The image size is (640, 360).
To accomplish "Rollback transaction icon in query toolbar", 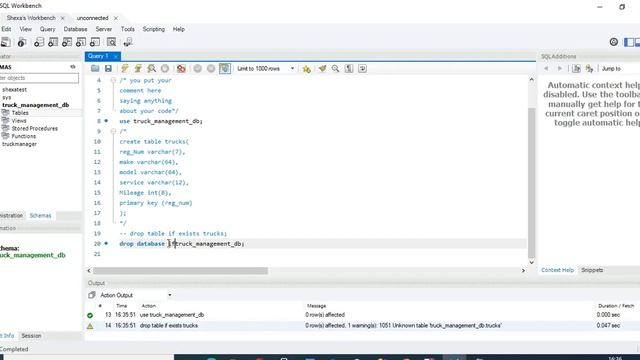I will (211, 69).
